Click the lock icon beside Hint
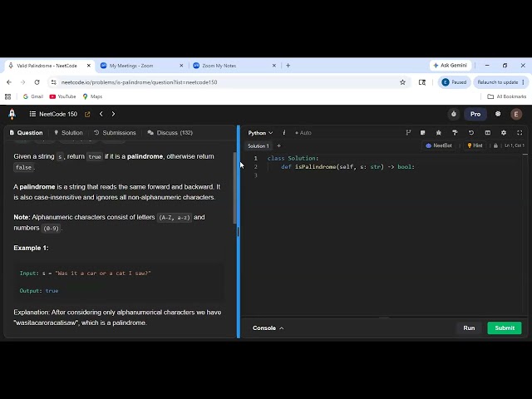The height and width of the screenshot is (399, 532). click(x=495, y=145)
